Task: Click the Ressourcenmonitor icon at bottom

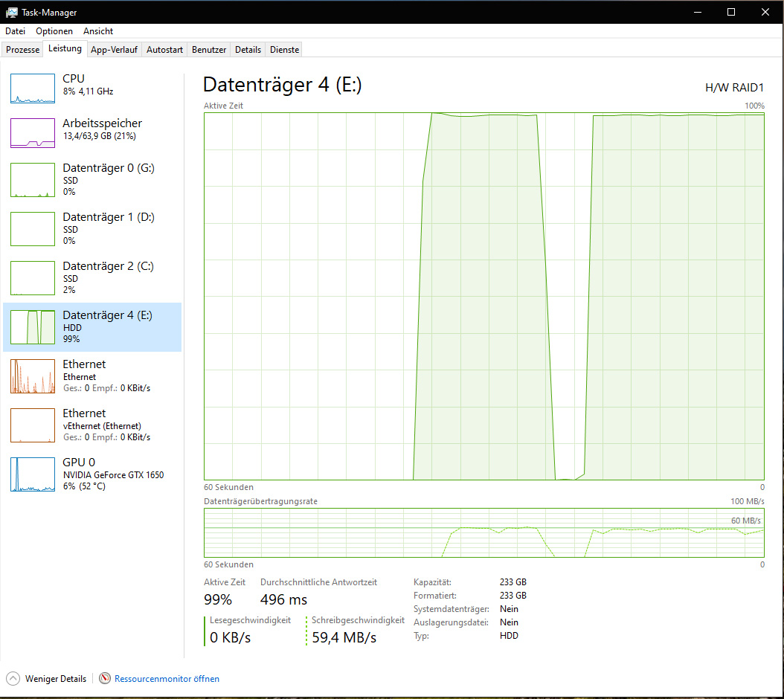Action: coord(105,678)
